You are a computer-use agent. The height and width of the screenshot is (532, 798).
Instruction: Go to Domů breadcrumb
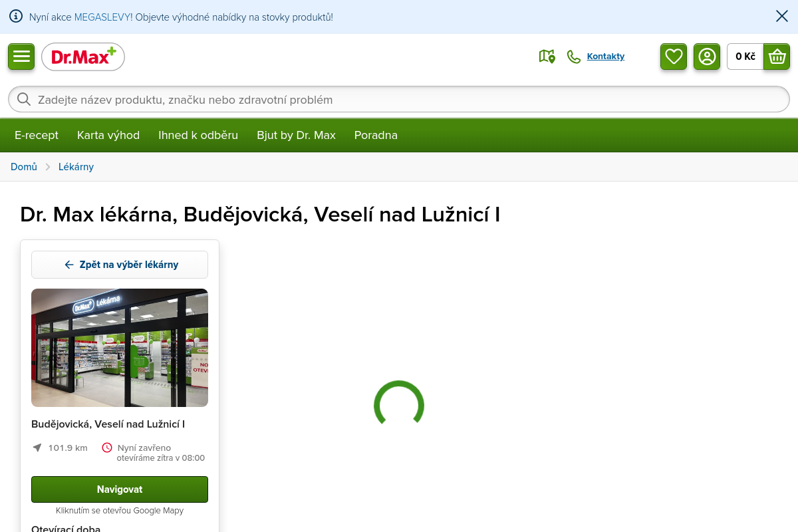click(24, 167)
